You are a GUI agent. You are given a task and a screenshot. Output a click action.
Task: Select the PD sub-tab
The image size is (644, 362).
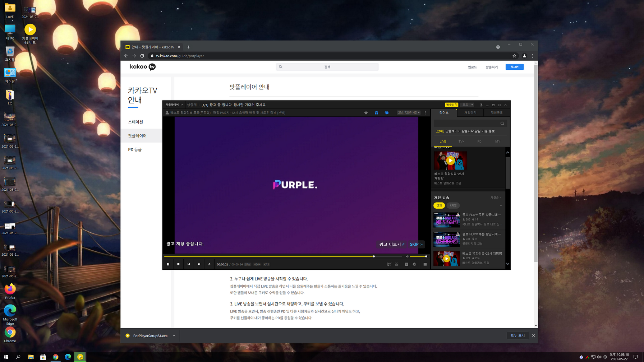point(479,141)
